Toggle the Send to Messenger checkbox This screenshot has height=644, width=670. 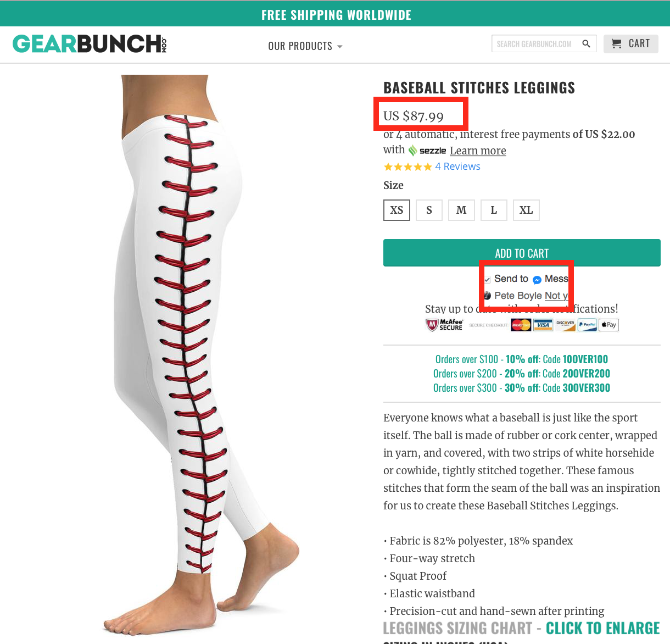(x=487, y=280)
